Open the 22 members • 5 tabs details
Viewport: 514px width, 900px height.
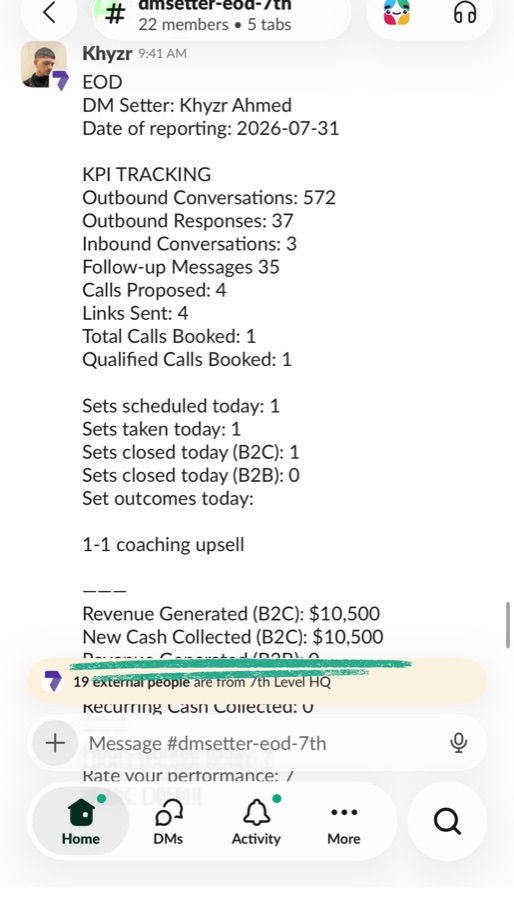215,25
